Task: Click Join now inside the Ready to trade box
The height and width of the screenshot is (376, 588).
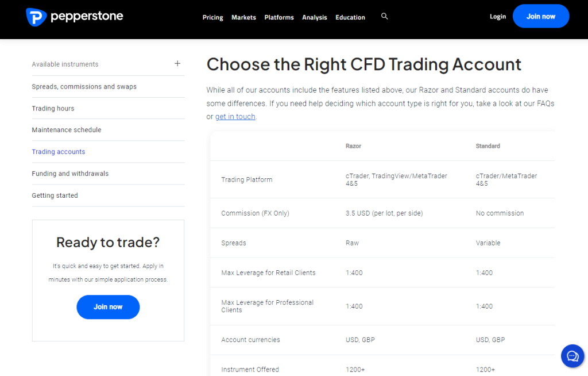Action: [107, 307]
